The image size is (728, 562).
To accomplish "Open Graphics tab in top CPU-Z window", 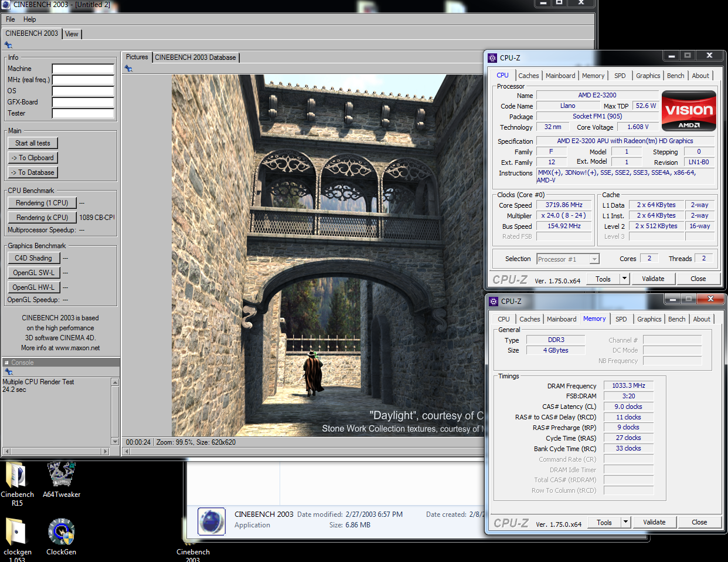I will point(648,76).
